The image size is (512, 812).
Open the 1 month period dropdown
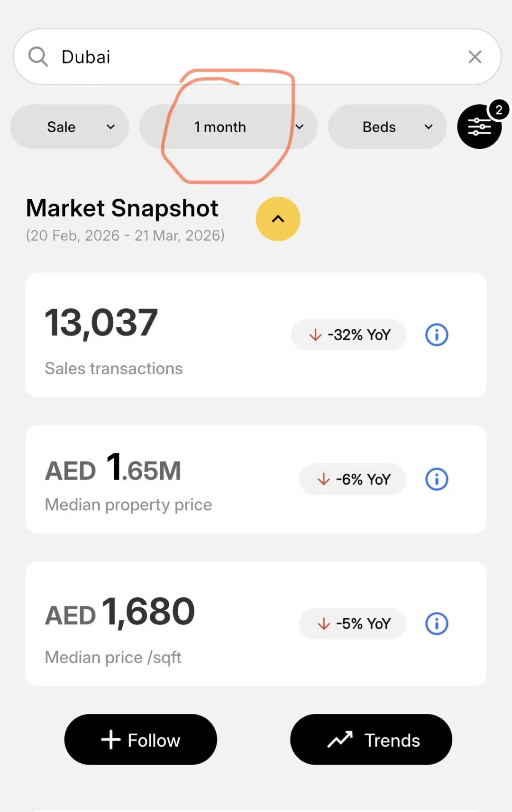228,127
